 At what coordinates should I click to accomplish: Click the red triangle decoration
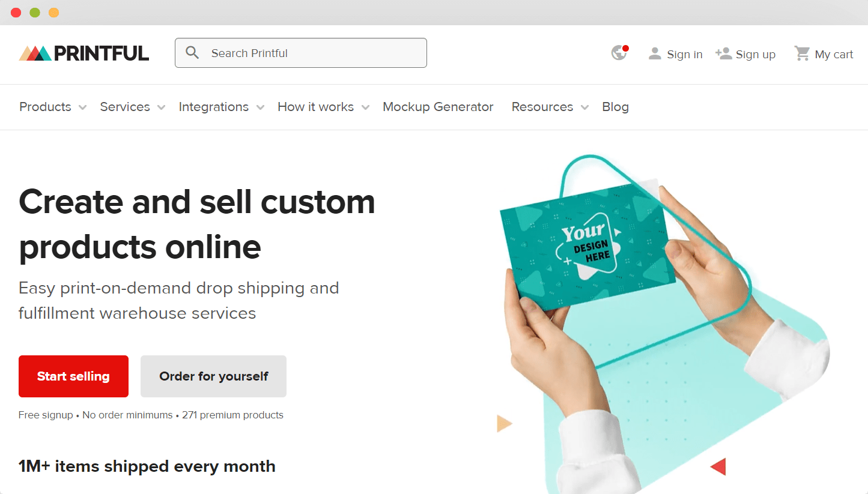click(718, 466)
